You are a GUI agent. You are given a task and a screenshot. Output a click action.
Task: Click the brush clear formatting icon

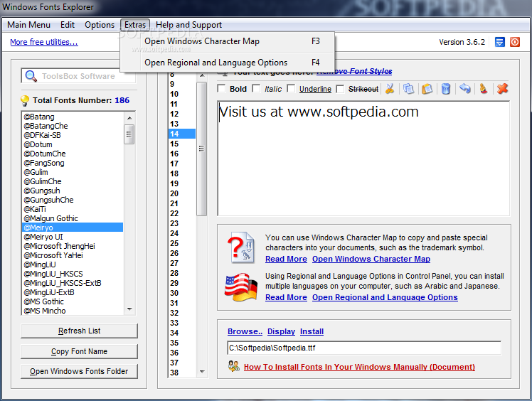coord(484,89)
